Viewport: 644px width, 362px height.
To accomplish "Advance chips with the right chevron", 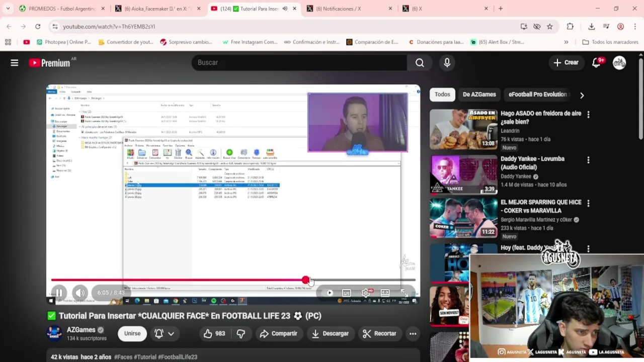I will (582, 95).
